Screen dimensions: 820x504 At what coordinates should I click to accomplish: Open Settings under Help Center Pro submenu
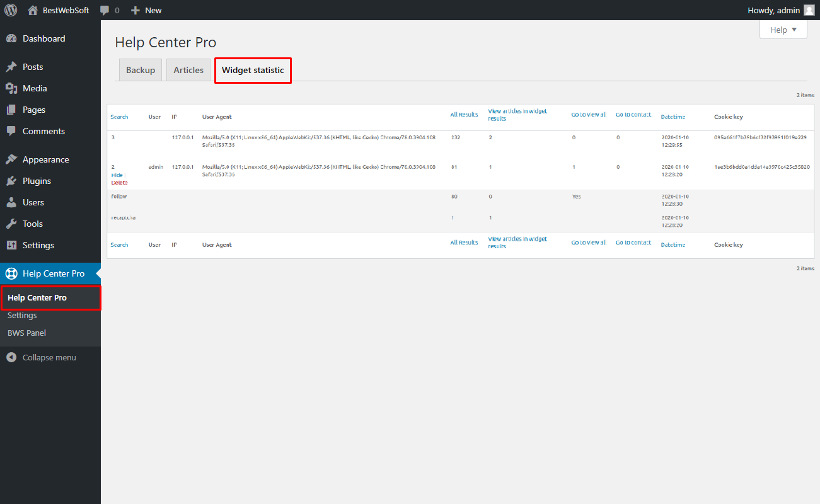point(22,315)
